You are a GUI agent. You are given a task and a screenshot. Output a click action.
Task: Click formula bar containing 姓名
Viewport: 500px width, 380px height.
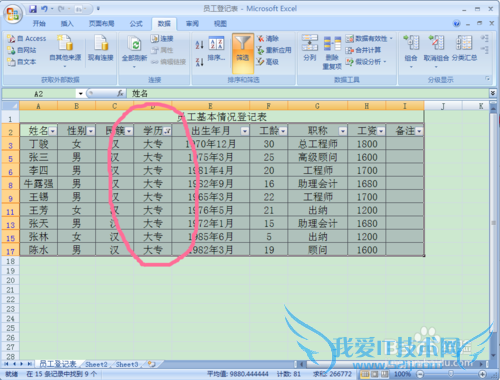click(x=308, y=94)
